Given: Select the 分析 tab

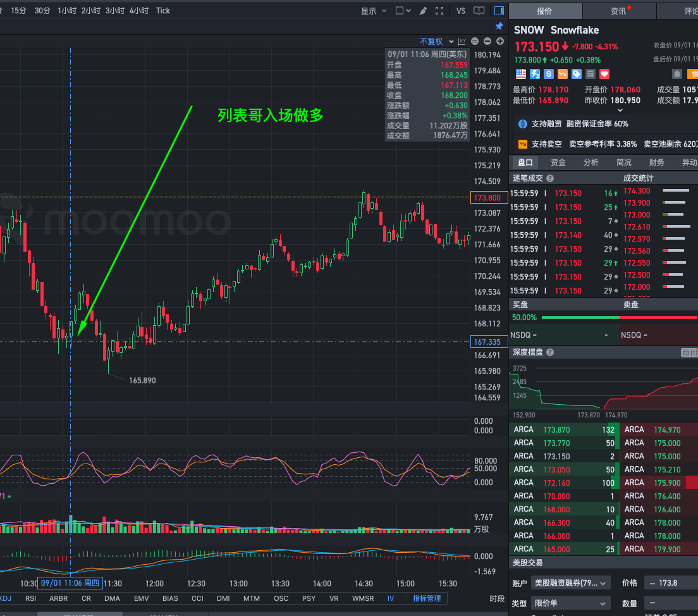Looking at the screenshot, I should pyautogui.click(x=591, y=163).
